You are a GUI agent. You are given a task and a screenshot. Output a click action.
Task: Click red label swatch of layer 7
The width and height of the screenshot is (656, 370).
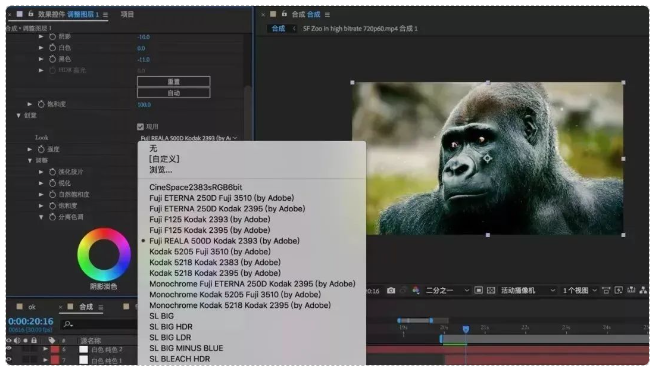tap(55, 360)
